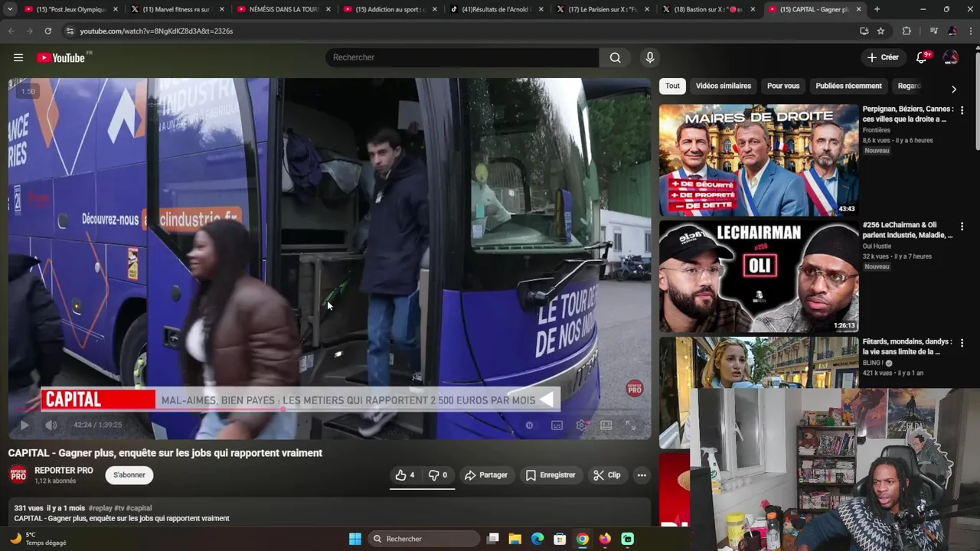Start voice search with the microphone
This screenshot has width=980, height=551.
pyautogui.click(x=650, y=57)
